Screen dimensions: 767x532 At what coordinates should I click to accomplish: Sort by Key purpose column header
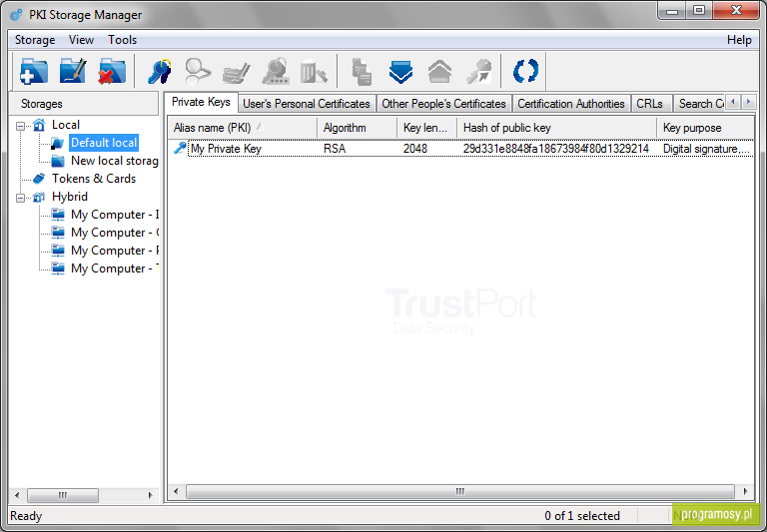click(x=705, y=128)
